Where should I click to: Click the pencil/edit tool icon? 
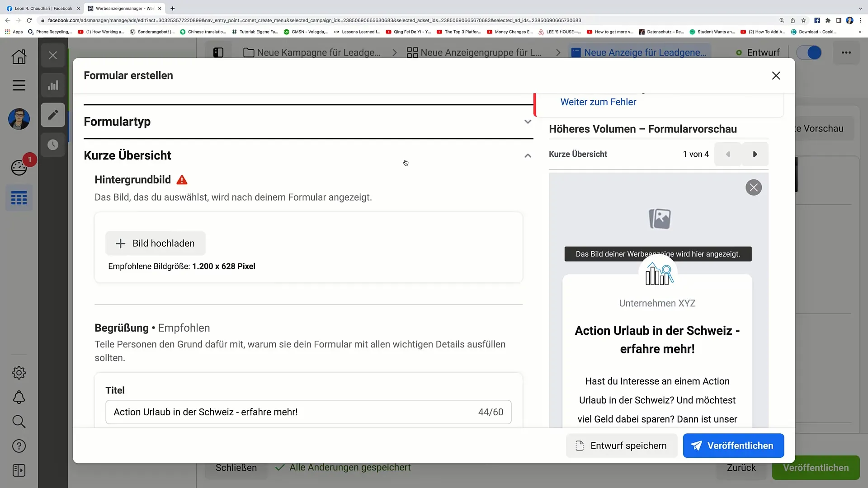point(53,115)
